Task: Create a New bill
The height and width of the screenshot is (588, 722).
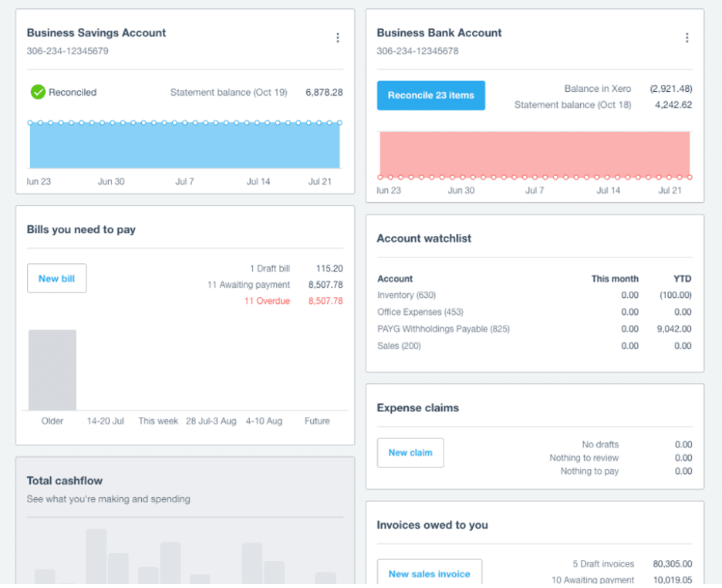Action: [56, 279]
